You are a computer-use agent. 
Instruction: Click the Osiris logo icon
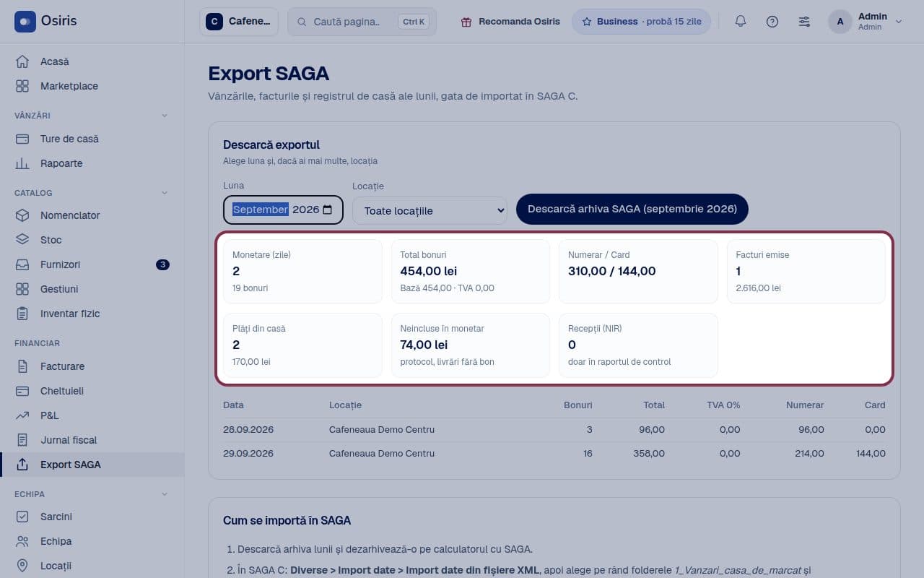point(25,22)
